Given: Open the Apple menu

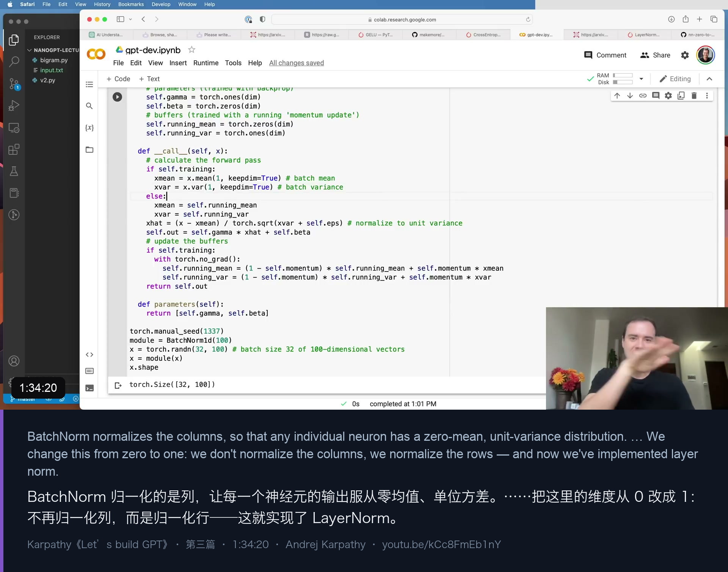Looking at the screenshot, I should click(x=10, y=4).
